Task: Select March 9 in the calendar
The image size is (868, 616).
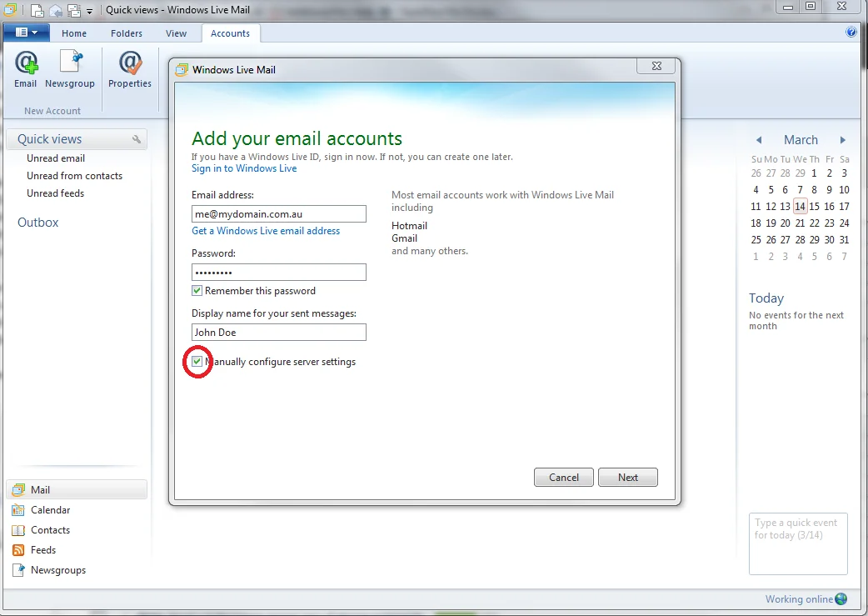Action: click(x=829, y=190)
